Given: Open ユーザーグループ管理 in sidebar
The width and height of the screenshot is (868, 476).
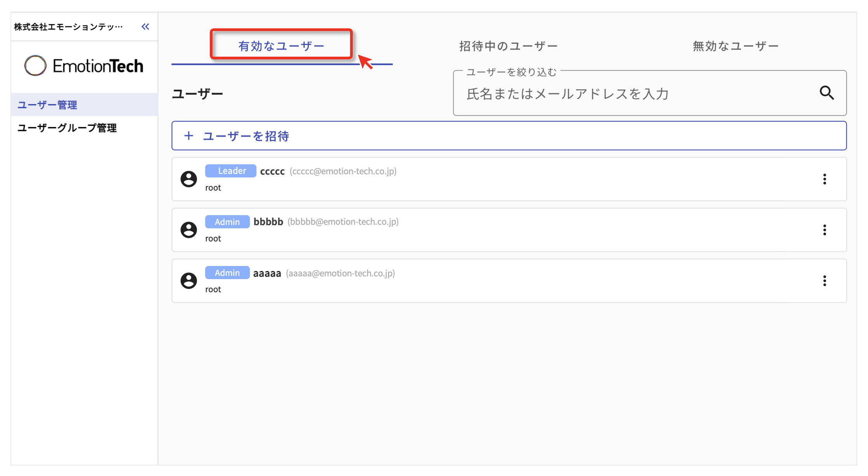Looking at the screenshot, I should 67,128.
